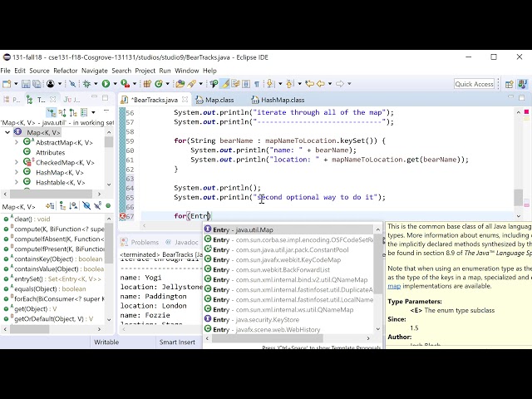The height and width of the screenshot is (399, 532).
Task: Expand the HashMap<K, V> hierarchy node
Action: click(x=16, y=173)
